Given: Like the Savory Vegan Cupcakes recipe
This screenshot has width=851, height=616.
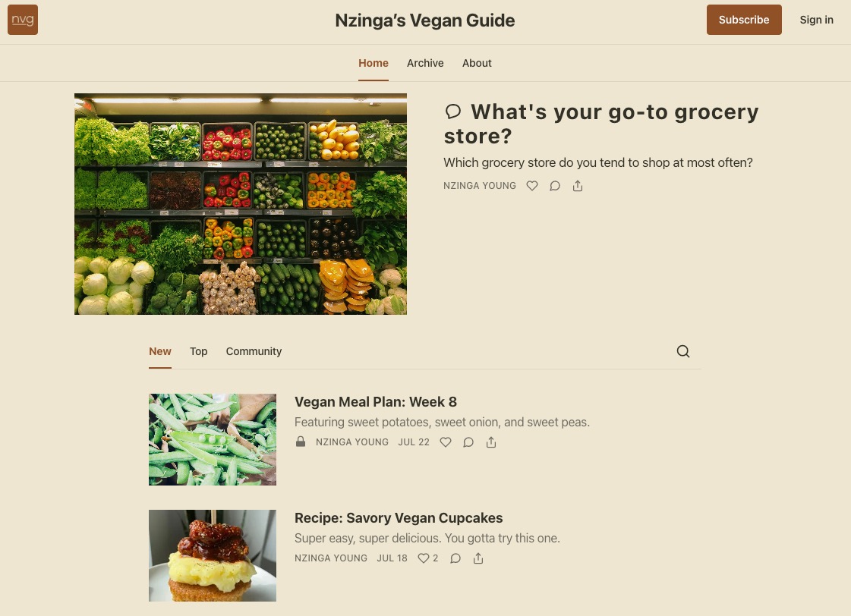Looking at the screenshot, I should [427, 558].
